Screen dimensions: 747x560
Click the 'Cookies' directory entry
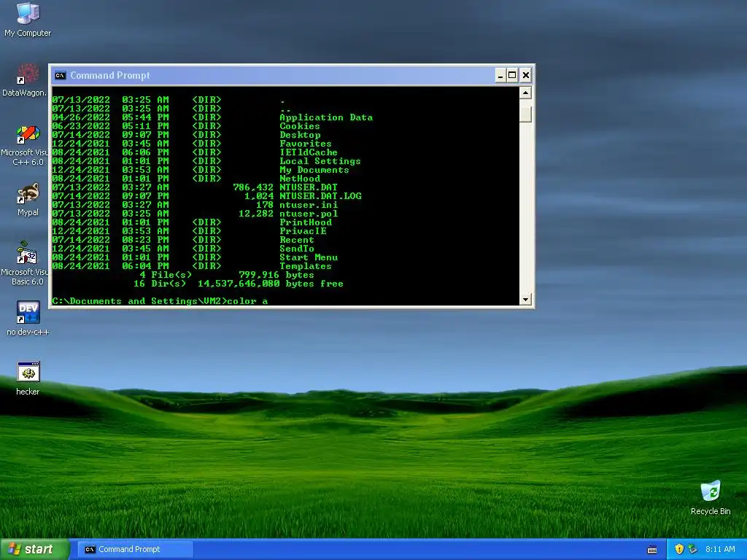point(299,126)
